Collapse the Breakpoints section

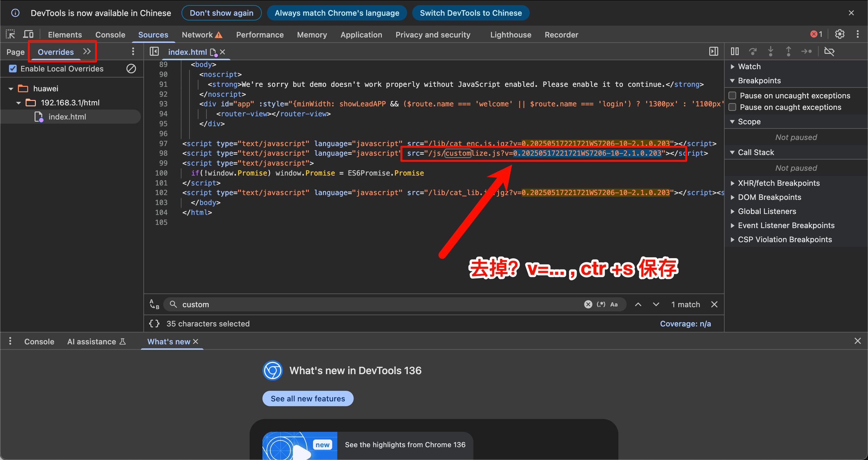[x=733, y=81]
